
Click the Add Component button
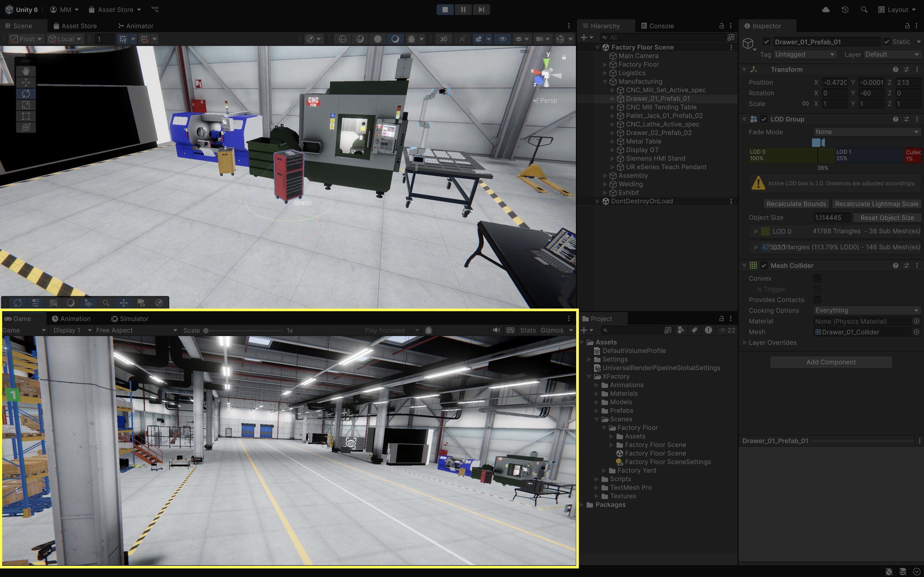tap(831, 362)
